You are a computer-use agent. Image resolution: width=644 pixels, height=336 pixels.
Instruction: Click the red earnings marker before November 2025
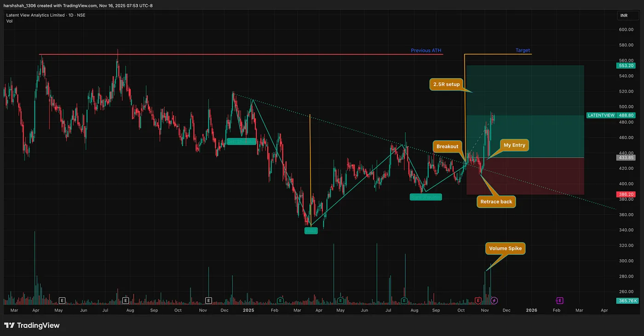coord(478,301)
